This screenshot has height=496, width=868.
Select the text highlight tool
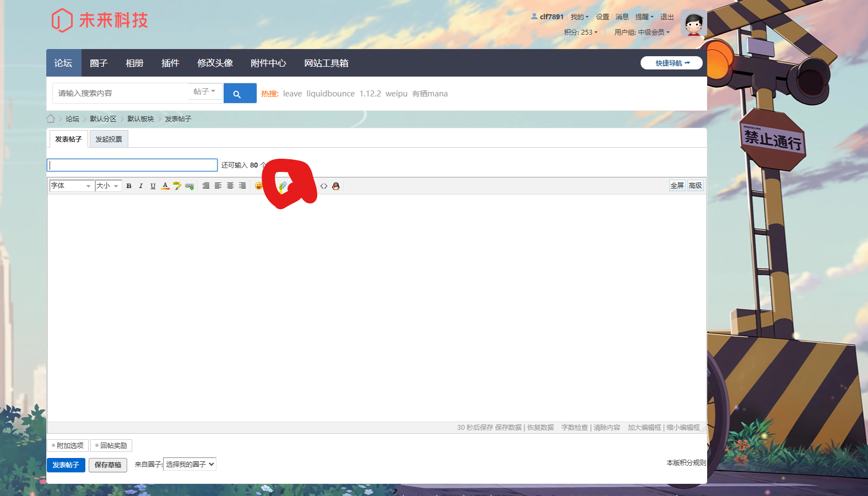pyautogui.click(x=177, y=186)
